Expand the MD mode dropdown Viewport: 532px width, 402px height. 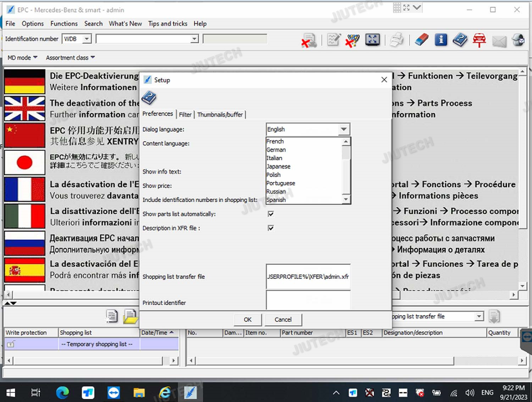click(22, 57)
